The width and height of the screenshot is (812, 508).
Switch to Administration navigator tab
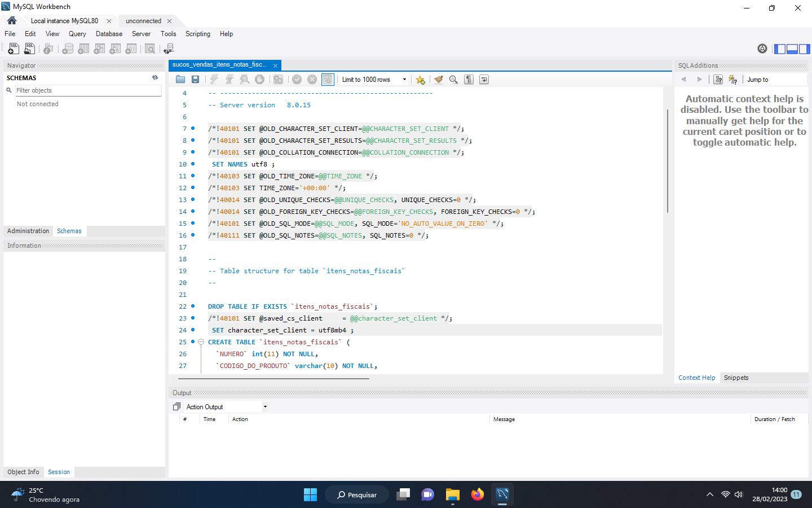[x=28, y=231]
